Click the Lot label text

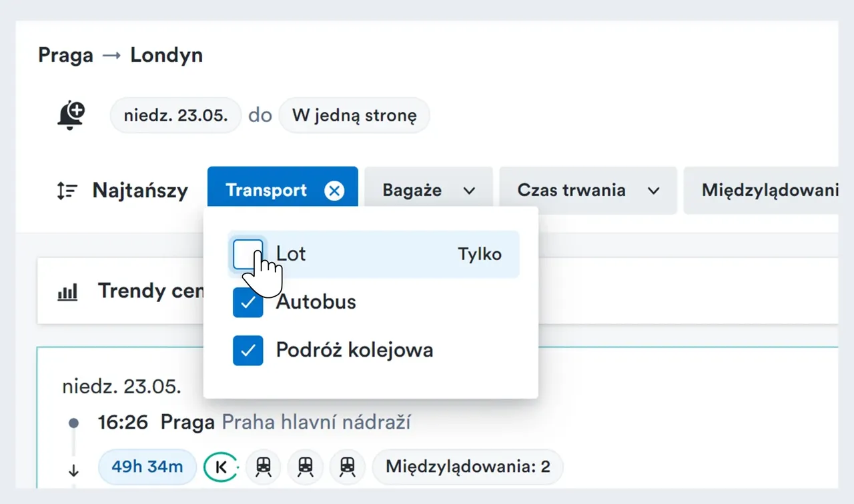[291, 254]
